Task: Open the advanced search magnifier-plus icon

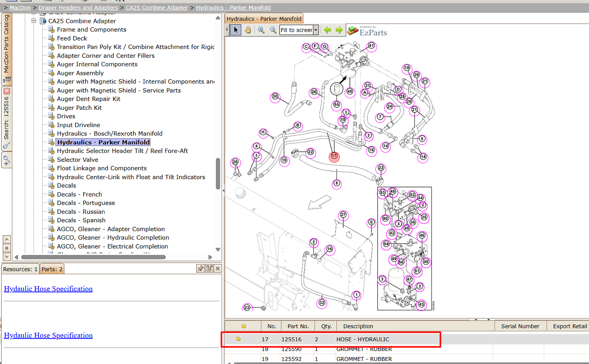Action: 7,160
